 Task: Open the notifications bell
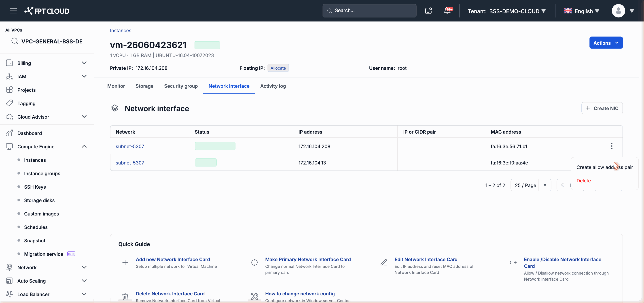[447, 11]
